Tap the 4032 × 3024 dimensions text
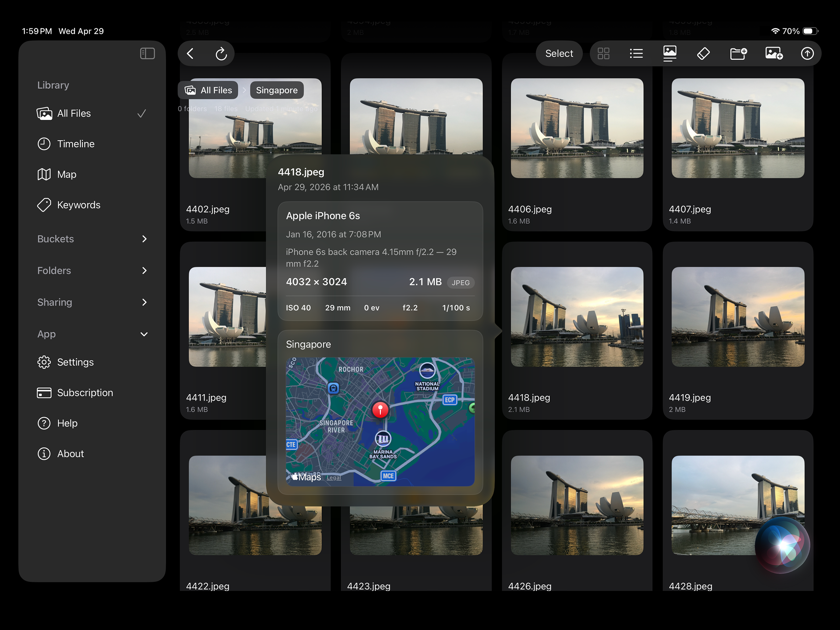This screenshot has width=840, height=630. [316, 282]
